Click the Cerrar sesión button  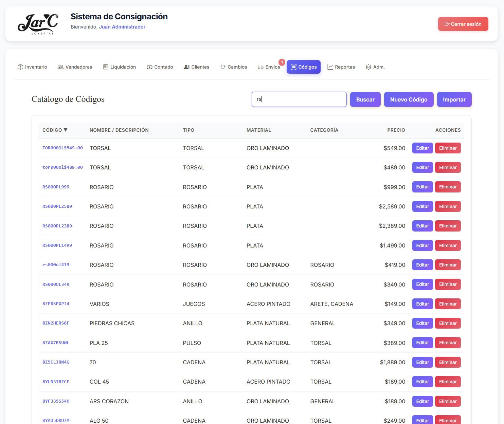point(463,24)
